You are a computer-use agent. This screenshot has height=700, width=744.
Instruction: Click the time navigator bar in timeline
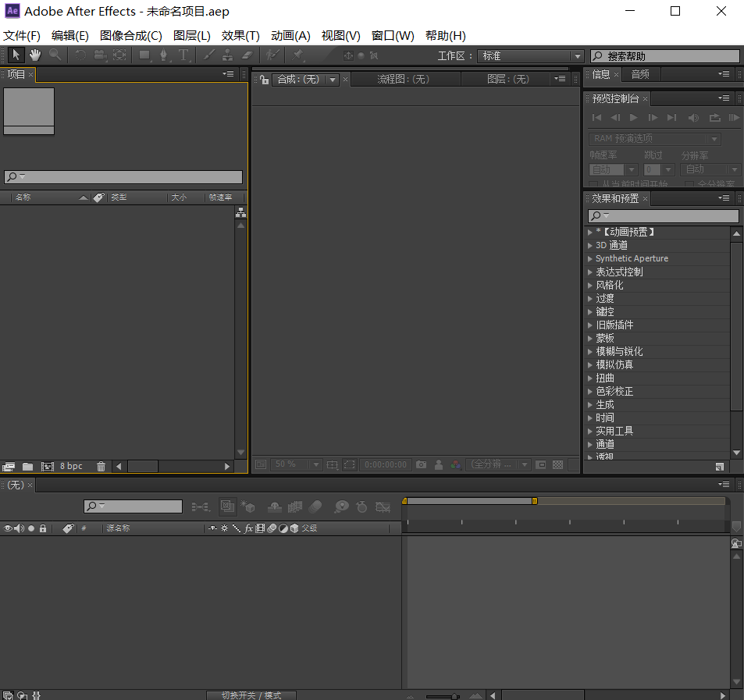pyautogui.click(x=469, y=501)
